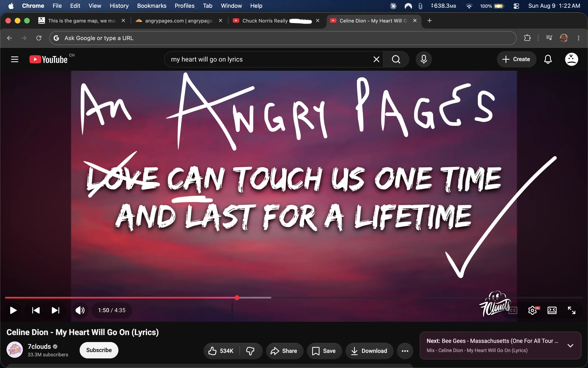Open the date and time clock

554,6
